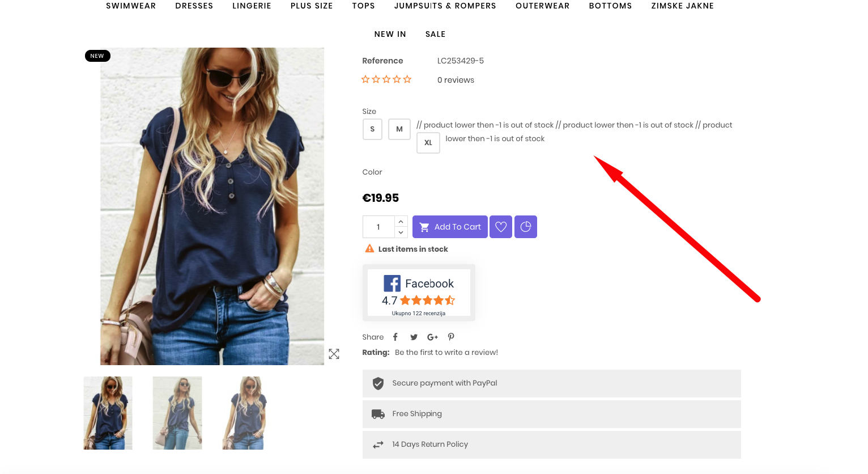Click the '14 Days Return Policy' text
The image size is (868, 474).
point(430,445)
